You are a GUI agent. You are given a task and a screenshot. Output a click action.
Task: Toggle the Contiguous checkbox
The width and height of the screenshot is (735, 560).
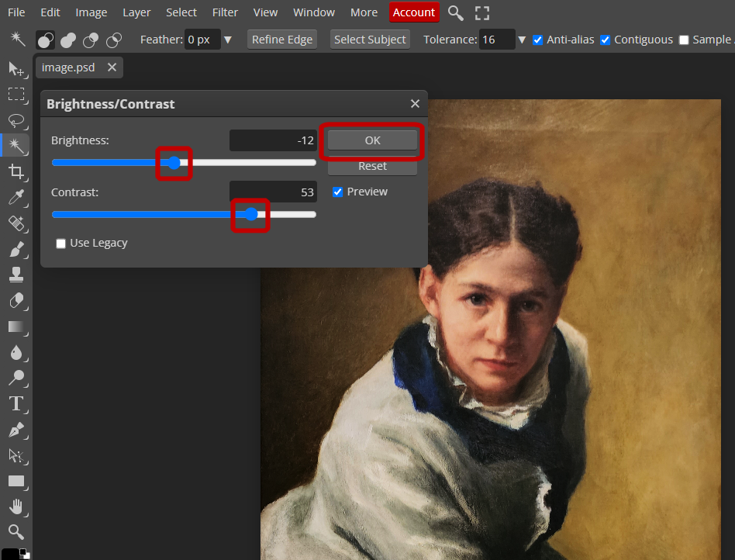(606, 40)
